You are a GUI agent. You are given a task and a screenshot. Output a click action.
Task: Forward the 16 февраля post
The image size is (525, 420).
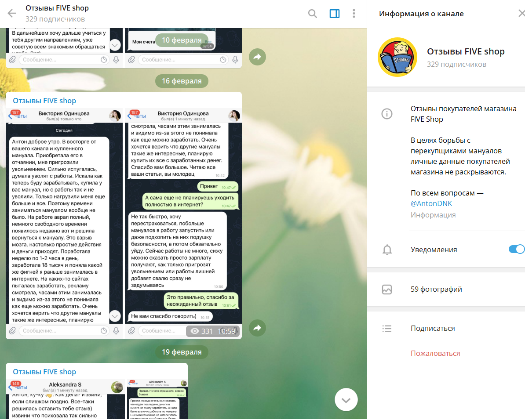(x=257, y=328)
